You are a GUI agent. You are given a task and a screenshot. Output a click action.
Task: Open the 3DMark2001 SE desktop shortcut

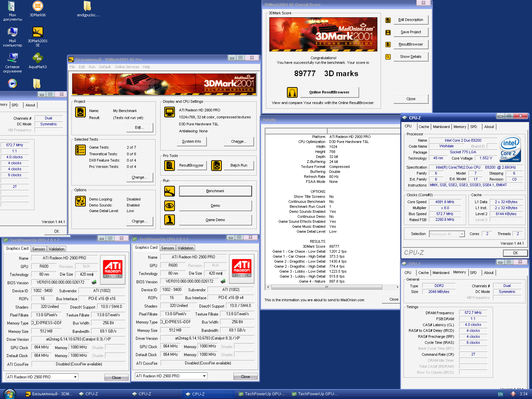coord(38,37)
